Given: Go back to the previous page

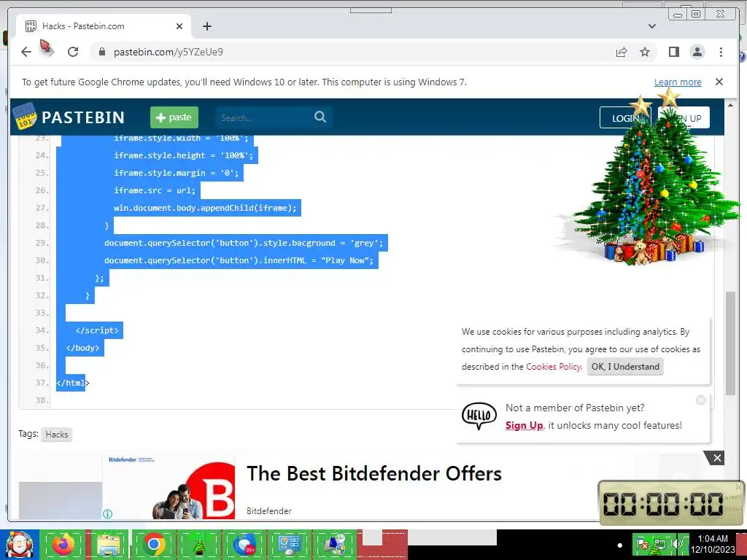Looking at the screenshot, I should 26,52.
